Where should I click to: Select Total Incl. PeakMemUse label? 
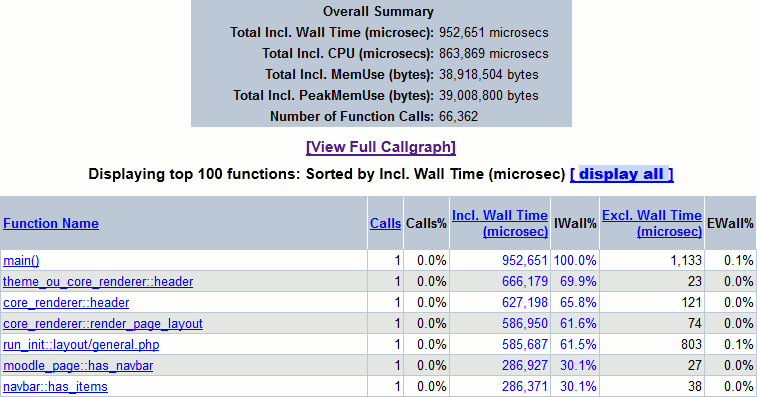point(334,96)
